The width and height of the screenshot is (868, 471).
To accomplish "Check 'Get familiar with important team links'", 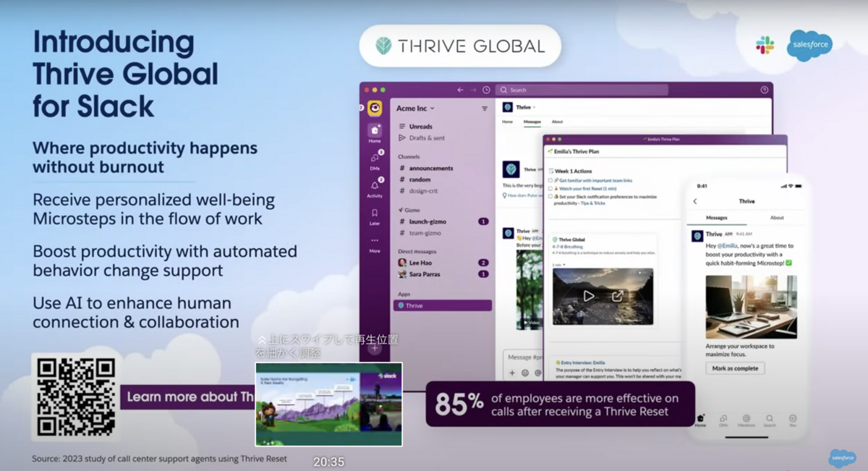I will pos(551,180).
